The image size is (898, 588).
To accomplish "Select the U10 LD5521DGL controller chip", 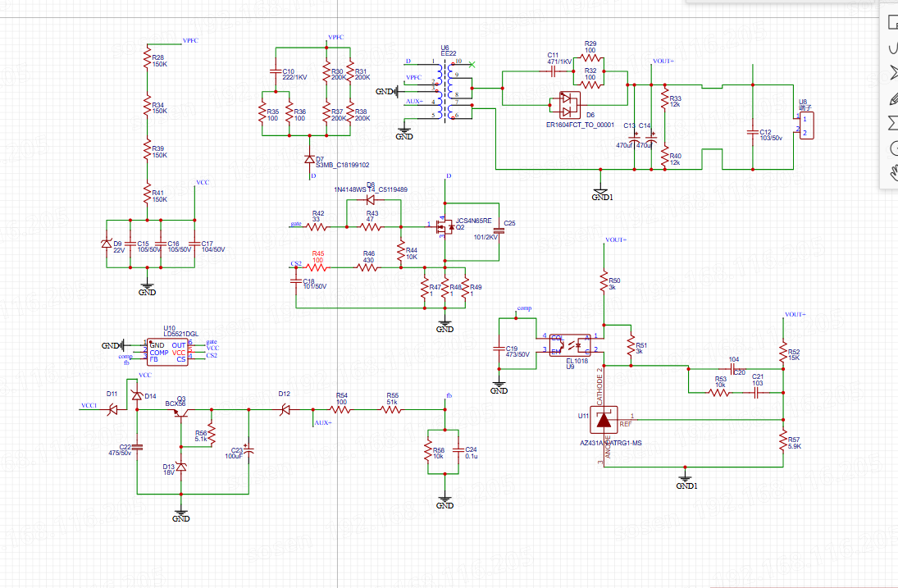I will click(166, 351).
